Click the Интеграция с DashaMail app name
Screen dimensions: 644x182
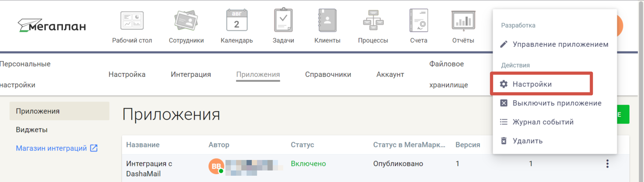pos(149,168)
